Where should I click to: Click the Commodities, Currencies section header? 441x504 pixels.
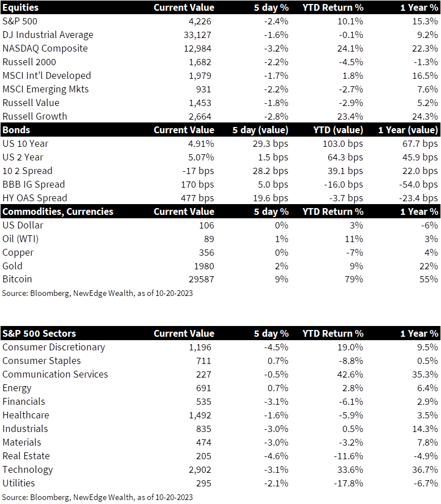pos(58,211)
